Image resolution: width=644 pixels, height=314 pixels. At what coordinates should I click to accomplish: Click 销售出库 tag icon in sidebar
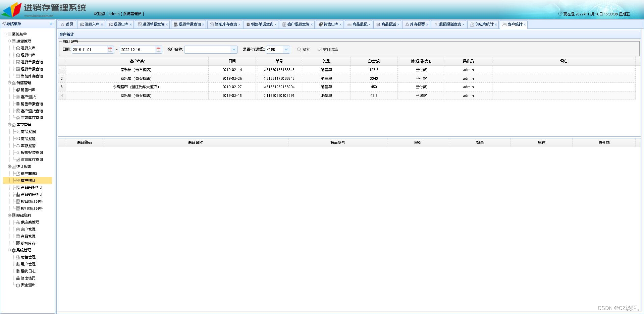pos(18,90)
